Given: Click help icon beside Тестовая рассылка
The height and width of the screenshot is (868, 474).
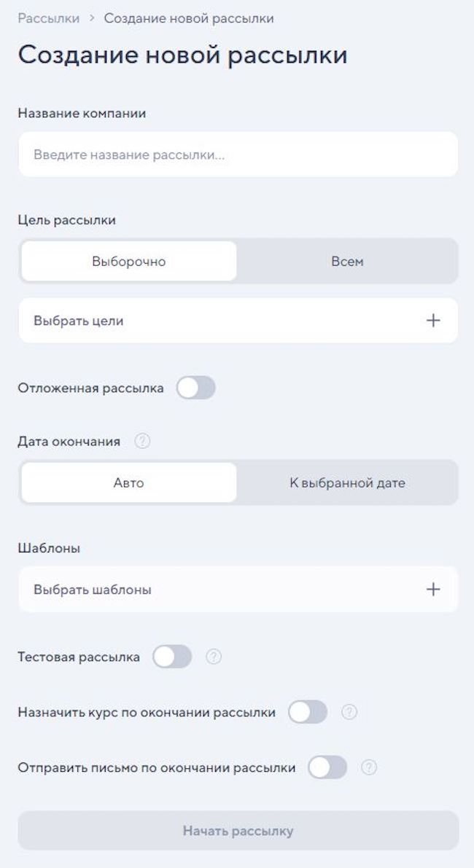Looking at the screenshot, I should (214, 657).
